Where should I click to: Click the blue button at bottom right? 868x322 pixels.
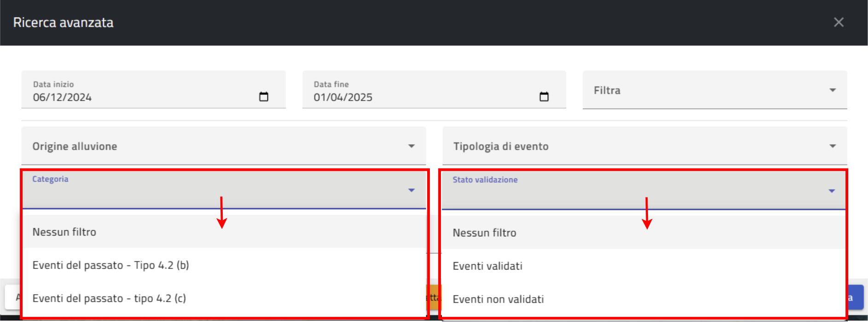click(x=855, y=298)
